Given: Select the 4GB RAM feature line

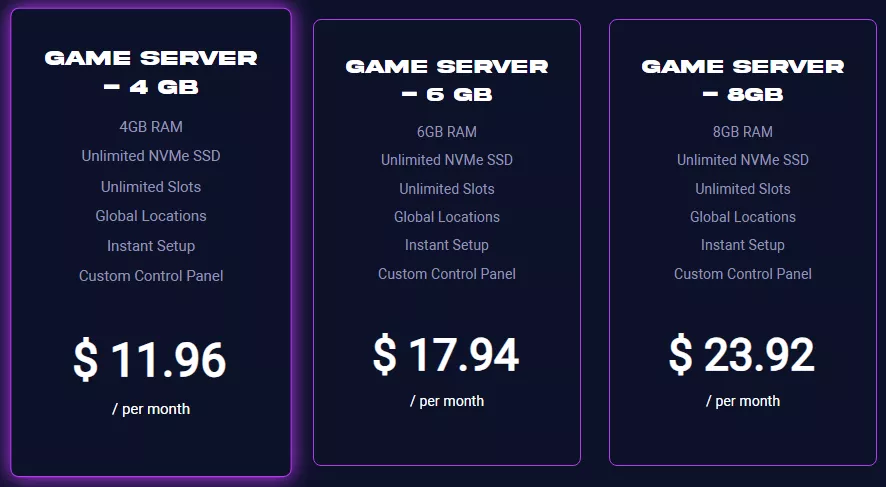Looking at the screenshot, I should click(151, 127).
